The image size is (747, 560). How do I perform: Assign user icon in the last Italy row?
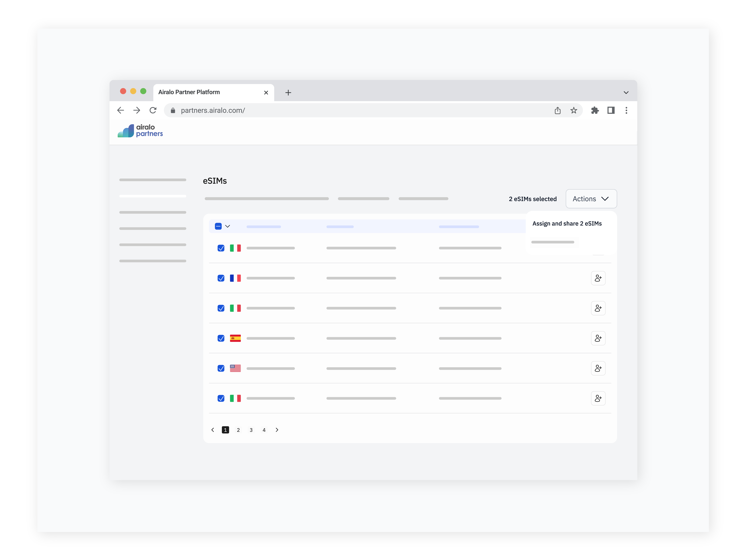tap(598, 398)
